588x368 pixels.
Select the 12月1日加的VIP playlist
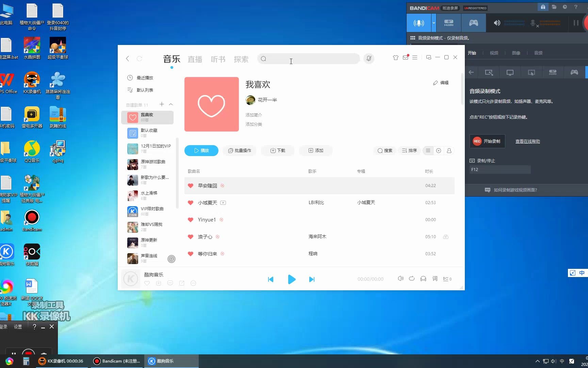pos(147,149)
